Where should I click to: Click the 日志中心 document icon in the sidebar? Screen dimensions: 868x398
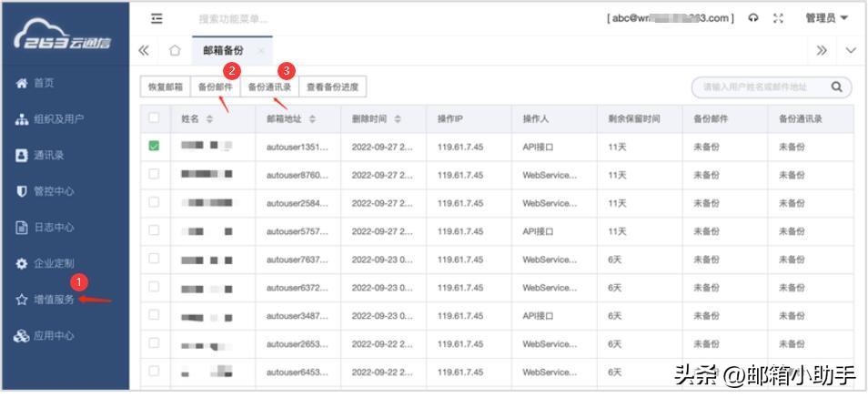coord(22,228)
